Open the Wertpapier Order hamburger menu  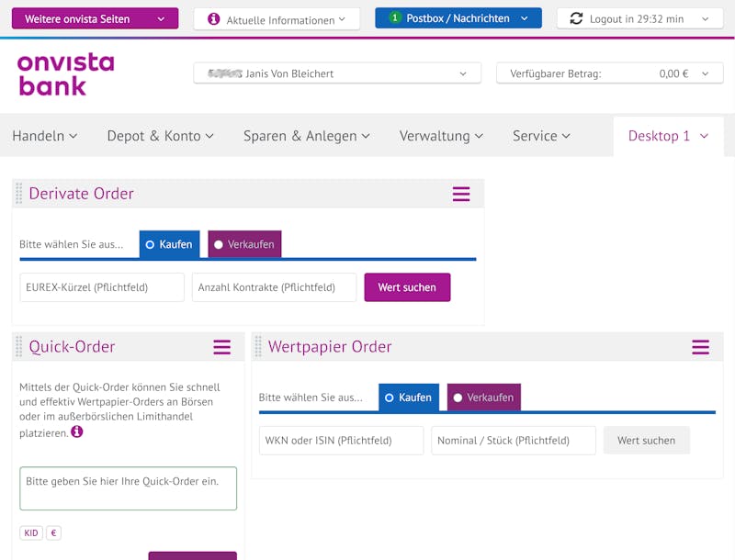pyautogui.click(x=700, y=347)
